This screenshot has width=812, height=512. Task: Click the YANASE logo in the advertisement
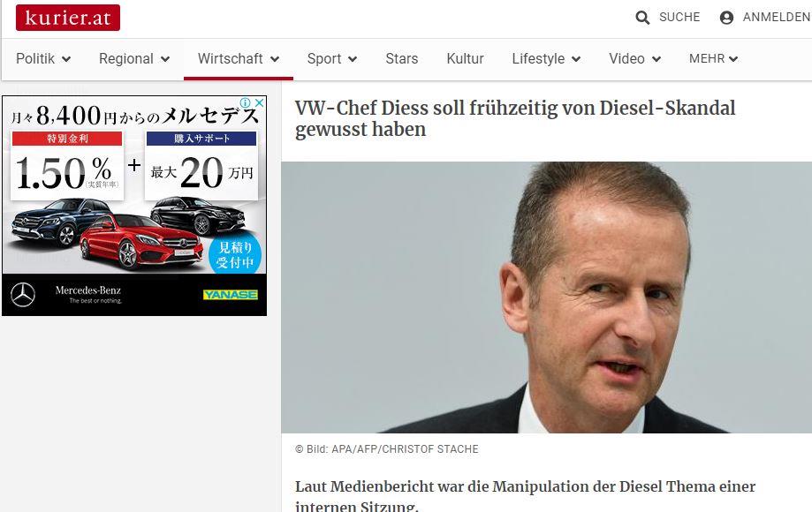coord(231,295)
